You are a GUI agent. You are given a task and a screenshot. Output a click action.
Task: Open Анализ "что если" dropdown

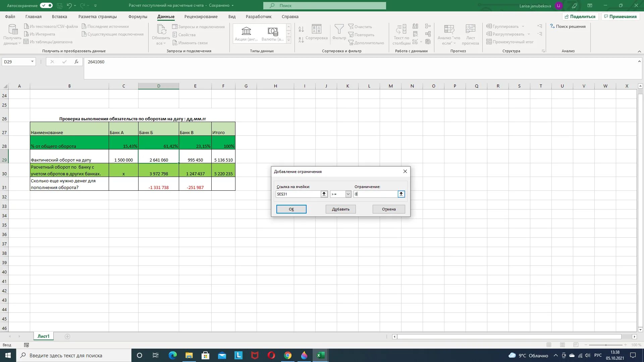[x=449, y=40]
